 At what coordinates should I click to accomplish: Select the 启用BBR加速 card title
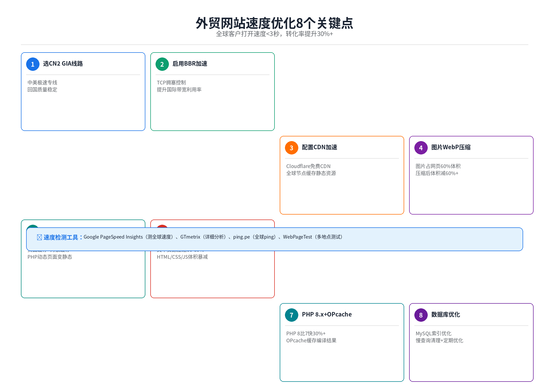[190, 64]
